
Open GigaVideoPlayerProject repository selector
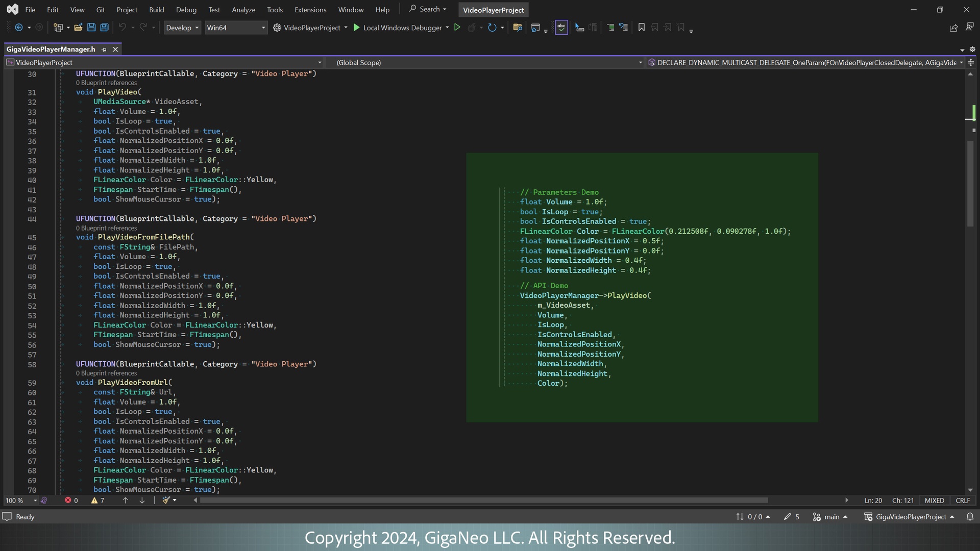[x=909, y=517]
